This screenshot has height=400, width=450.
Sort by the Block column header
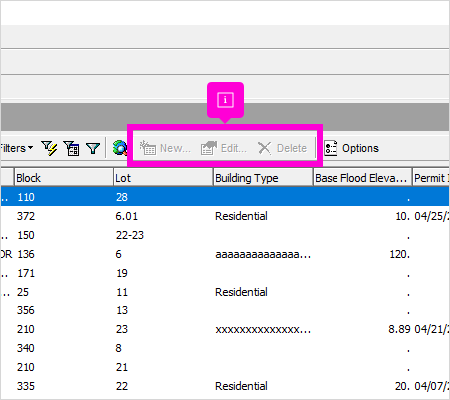coord(64,178)
